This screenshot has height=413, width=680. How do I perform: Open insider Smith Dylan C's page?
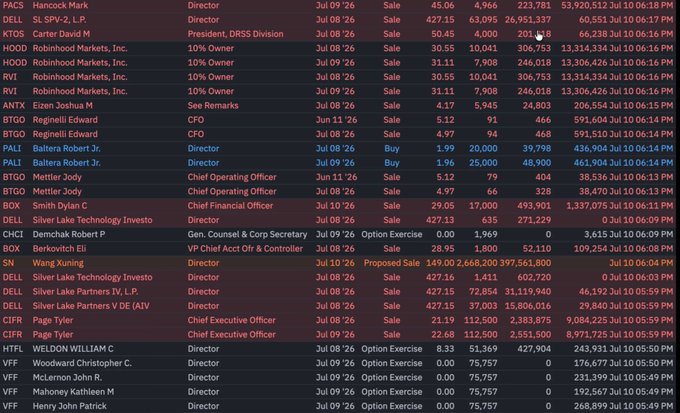tap(60, 206)
